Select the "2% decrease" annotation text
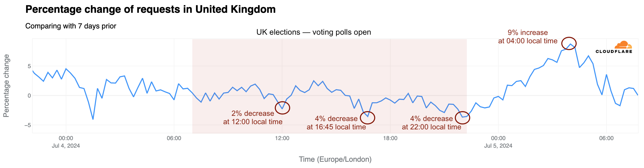This screenshot has height=168, width=644. tap(253, 113)
